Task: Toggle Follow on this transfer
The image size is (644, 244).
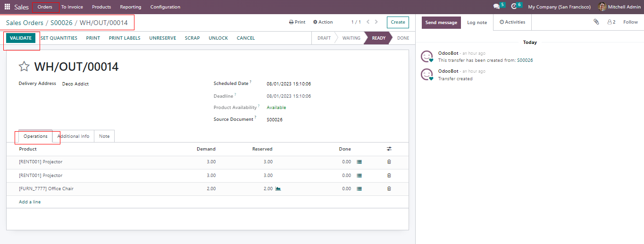Action: click(630, 22)
